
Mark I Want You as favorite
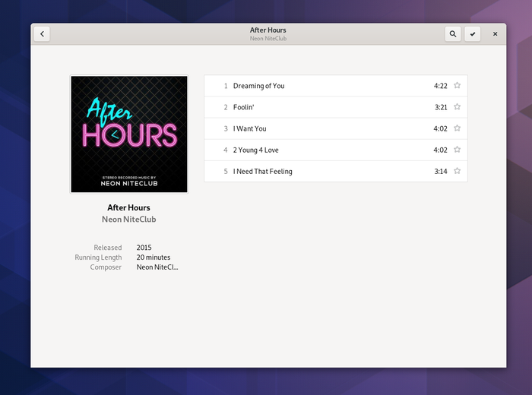point(457,128)
